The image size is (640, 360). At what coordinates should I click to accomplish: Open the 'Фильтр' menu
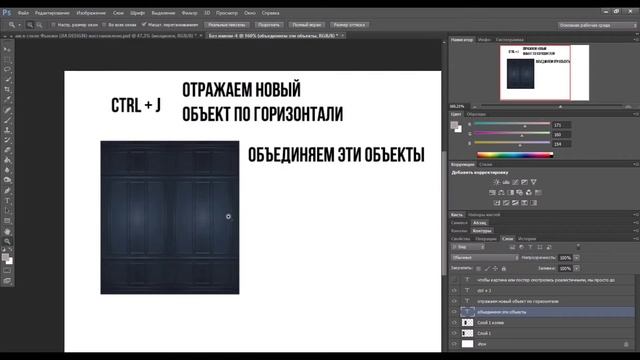tap(189, 13)
